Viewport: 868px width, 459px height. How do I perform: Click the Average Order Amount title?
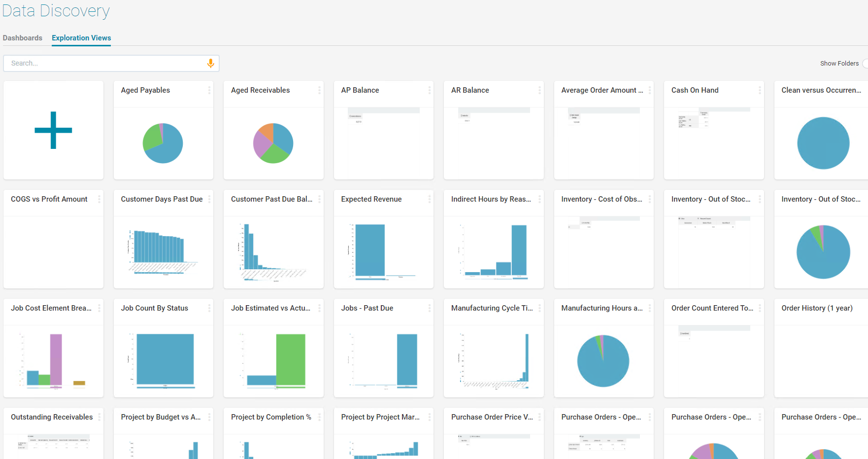point(602,90)
